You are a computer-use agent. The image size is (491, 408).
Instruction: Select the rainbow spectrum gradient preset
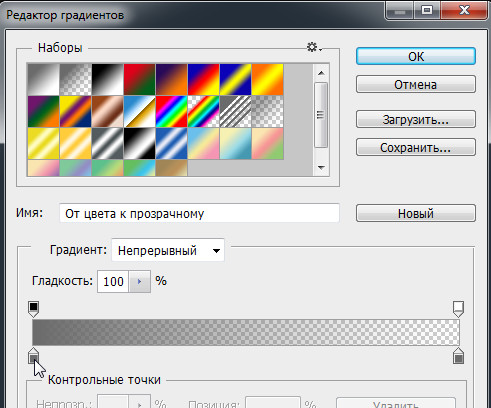[172, 111]
